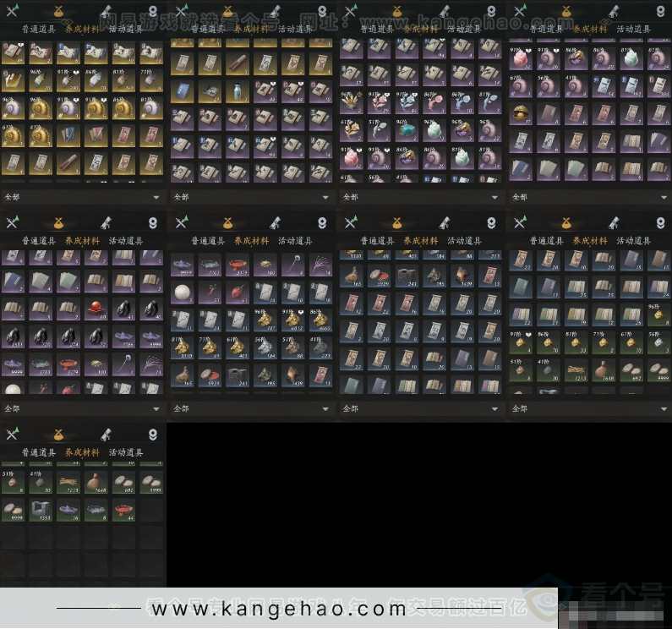This screenshot has width=672, height=629.
Task: Click red seal item with count 5929 in middle-row third panel
Action: pos(377,274)
